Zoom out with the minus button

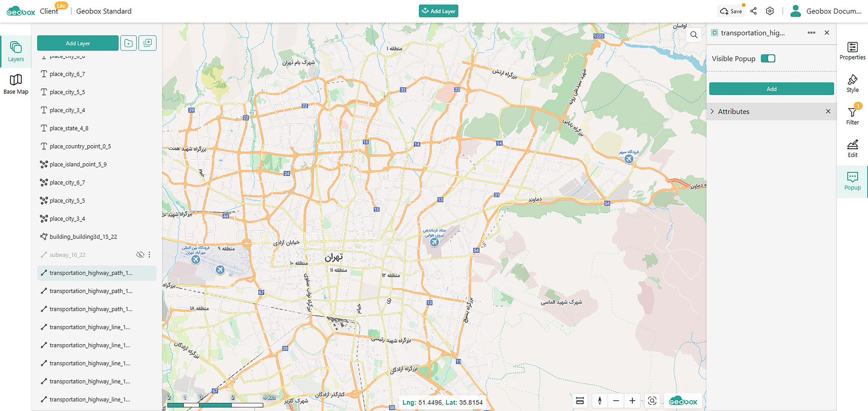616,401
